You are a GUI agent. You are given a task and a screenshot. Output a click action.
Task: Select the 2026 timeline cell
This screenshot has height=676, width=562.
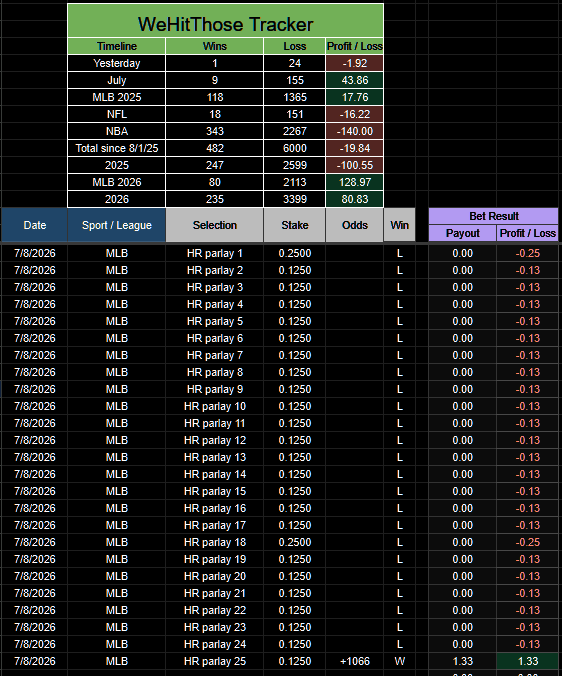pyautogui.click(x=116, y=199)
